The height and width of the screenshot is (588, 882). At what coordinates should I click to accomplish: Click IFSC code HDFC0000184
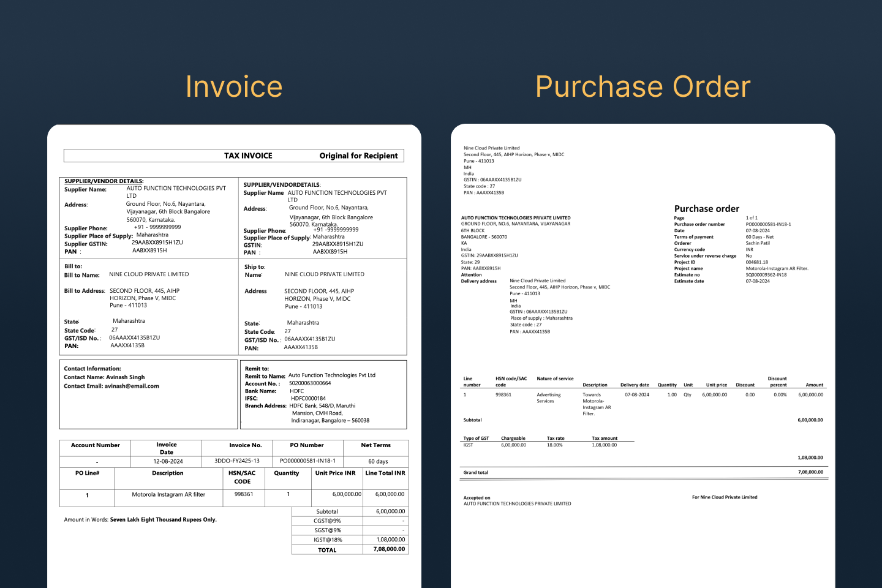tap(308, 398)
